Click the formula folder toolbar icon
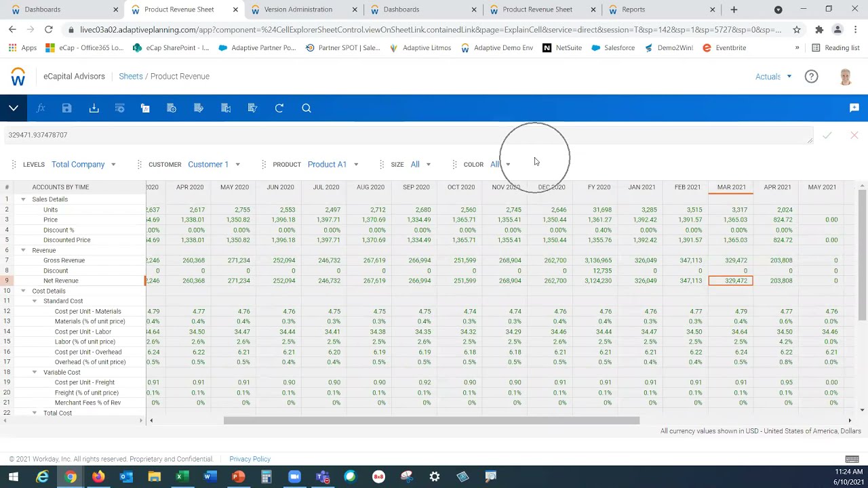Viewport: 868px width, 488px height. pos(145,108)
